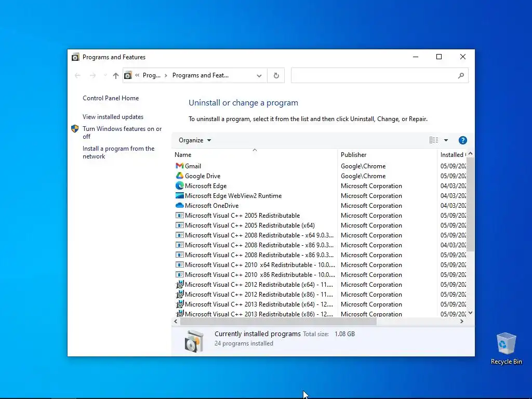Click Microsoft Corporation publisher for OneDrive
532x399 pixels.
coord(371,205)
